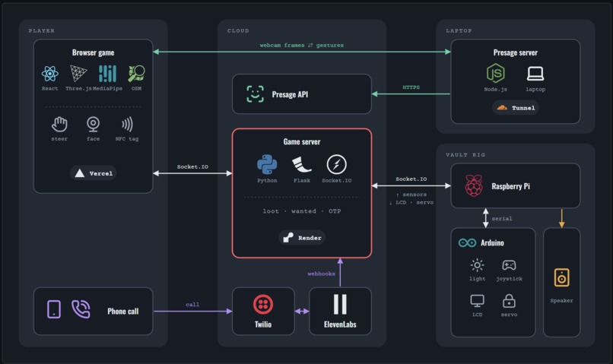613x364 pixels.
Task: Click the MediaPipe bars icon
Action: (107, 74)
